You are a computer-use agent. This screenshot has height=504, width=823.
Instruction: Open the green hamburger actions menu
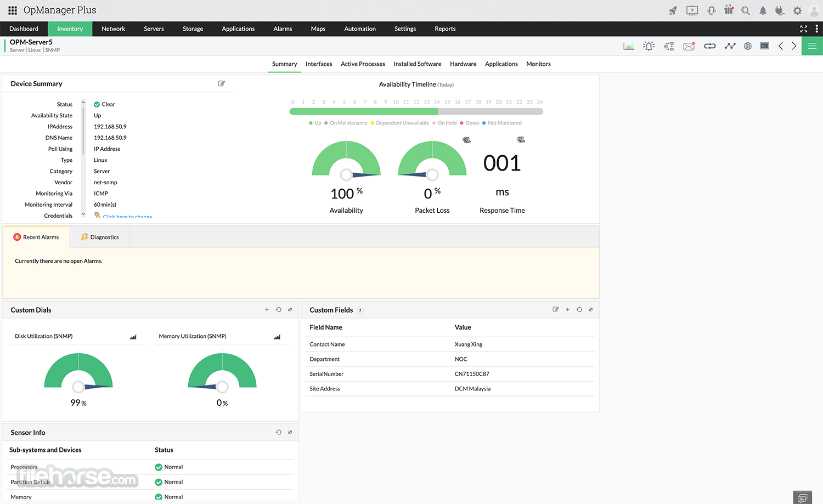click(812, 46)
